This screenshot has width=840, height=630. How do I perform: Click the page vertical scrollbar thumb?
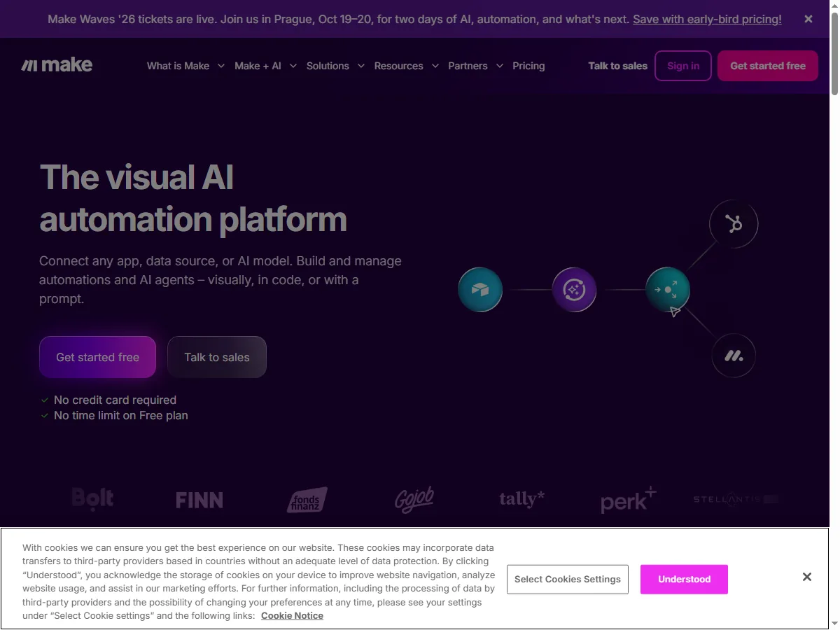pos(834,52)
